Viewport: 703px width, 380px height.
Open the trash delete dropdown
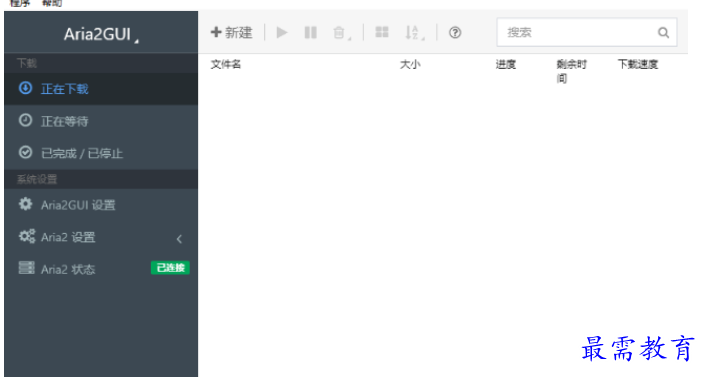[x=342, y=33]
